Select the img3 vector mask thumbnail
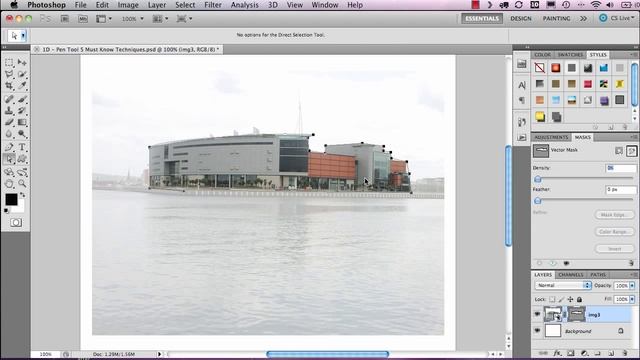The image size is (640, 360). point(576,314)
